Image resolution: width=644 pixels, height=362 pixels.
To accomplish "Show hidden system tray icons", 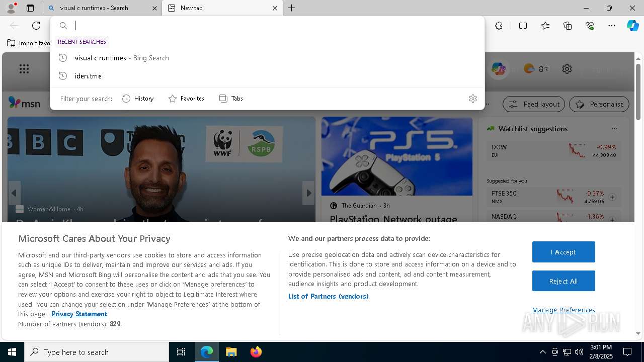I will [542, 352].
